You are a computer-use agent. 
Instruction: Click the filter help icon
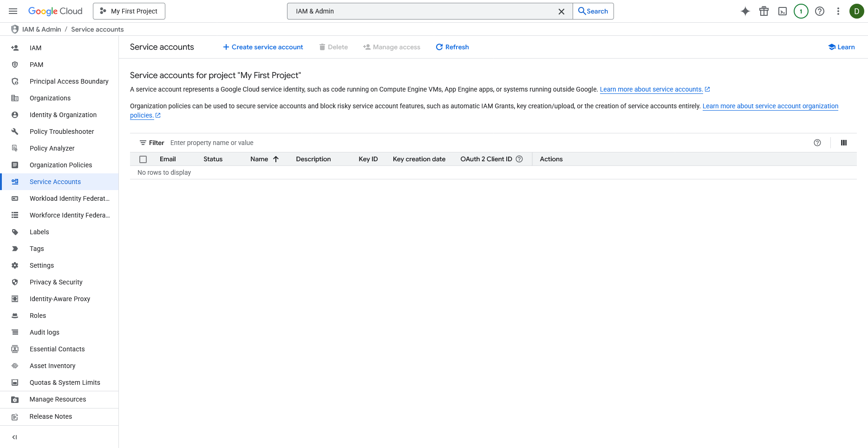pos(817,143)
